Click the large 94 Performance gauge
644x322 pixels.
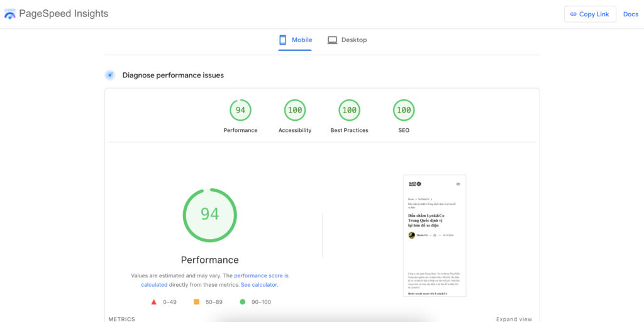tap(210, 215)
